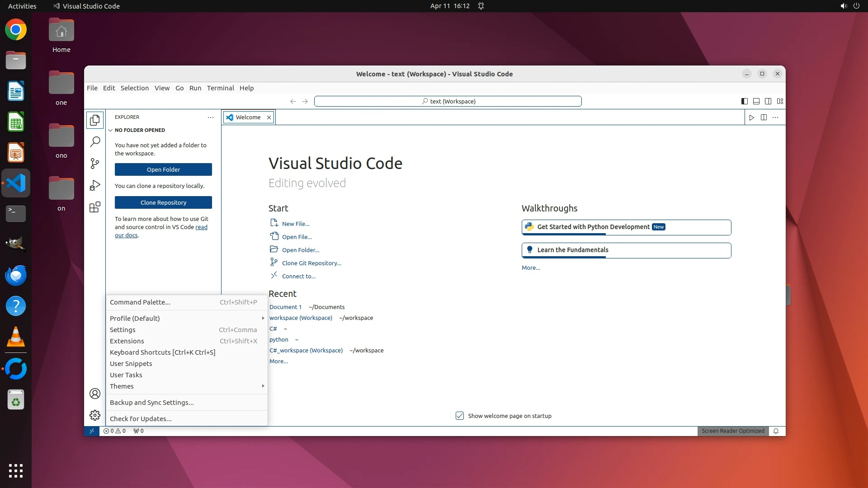Open the Terminal menu
Image resolution: width=868 pixels, height=488 pixels.
coord(220,88)
